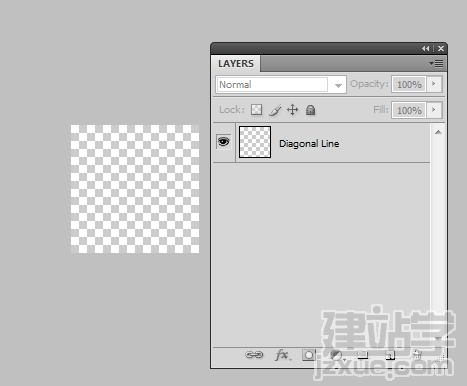This screenshot has height=386, width=467.
Task: Add a layer mask
Action: point(309,355)
